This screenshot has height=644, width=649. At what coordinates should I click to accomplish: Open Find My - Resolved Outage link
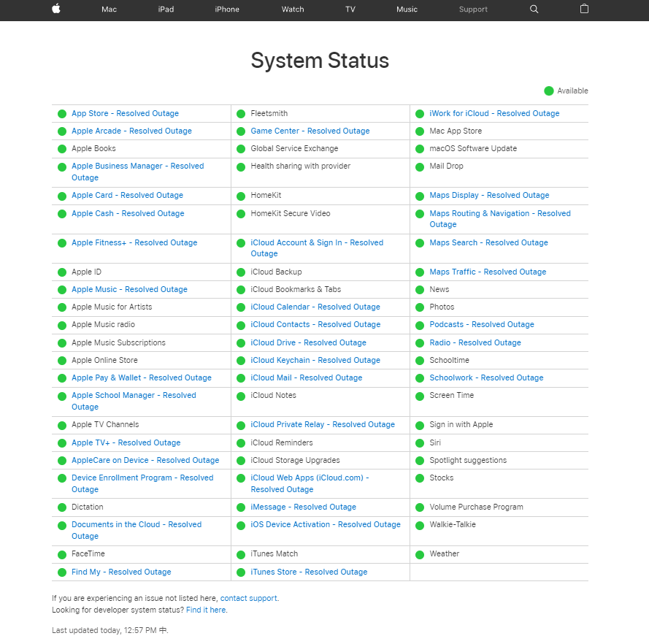pyautogui.click(x=121, y=572)
